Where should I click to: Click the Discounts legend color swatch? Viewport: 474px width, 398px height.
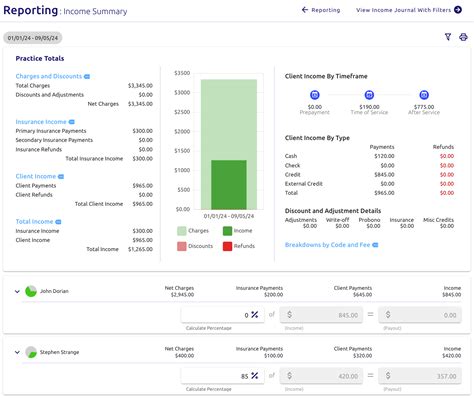182,246
